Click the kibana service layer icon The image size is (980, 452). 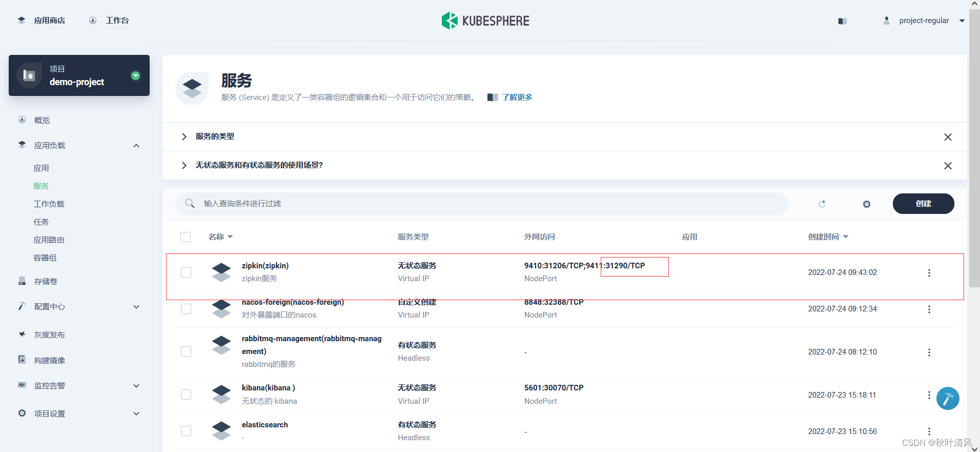221,394
